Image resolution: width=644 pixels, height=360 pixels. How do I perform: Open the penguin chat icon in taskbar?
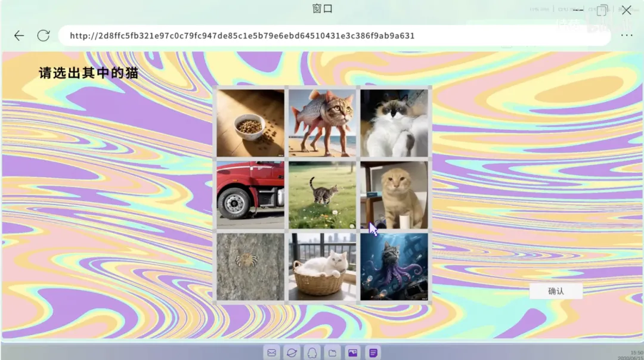(x=312, y=353)
